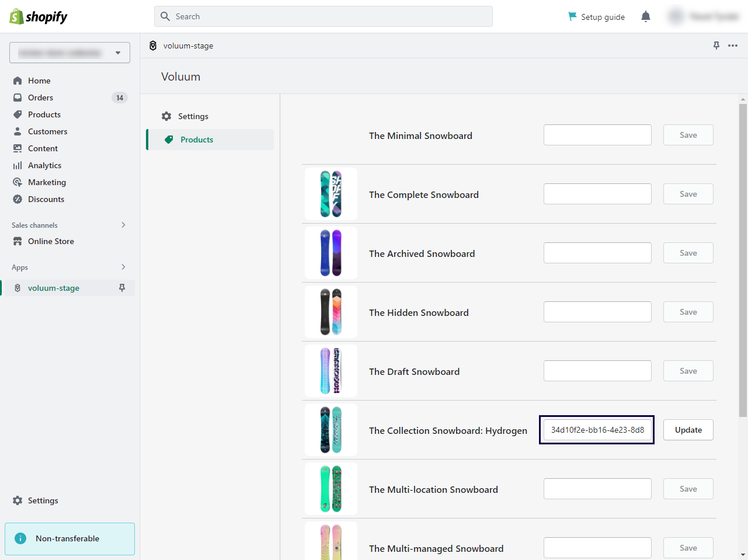Select the Products tab in Voluum
The image size is (748, 560).
click(x=197, y=140)
